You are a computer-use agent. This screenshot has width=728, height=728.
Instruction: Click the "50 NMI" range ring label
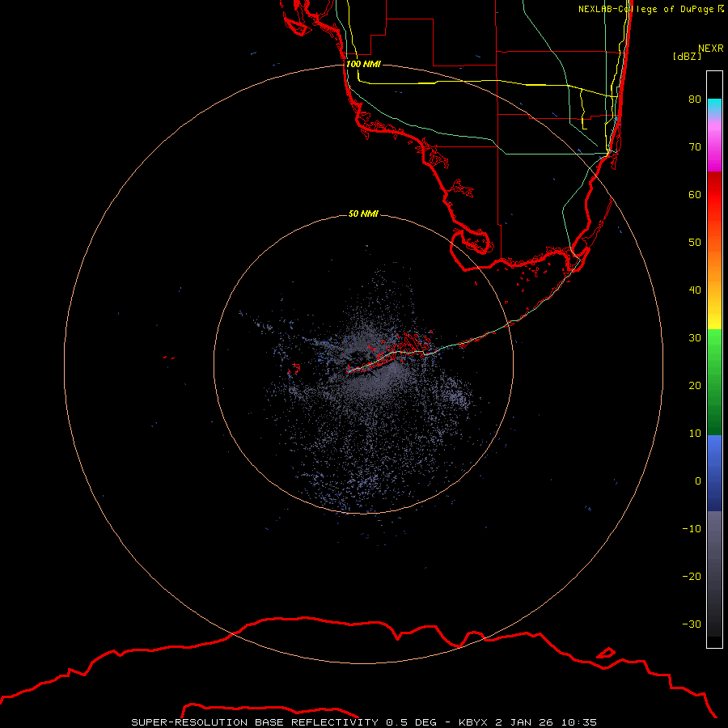click(363, 214)
